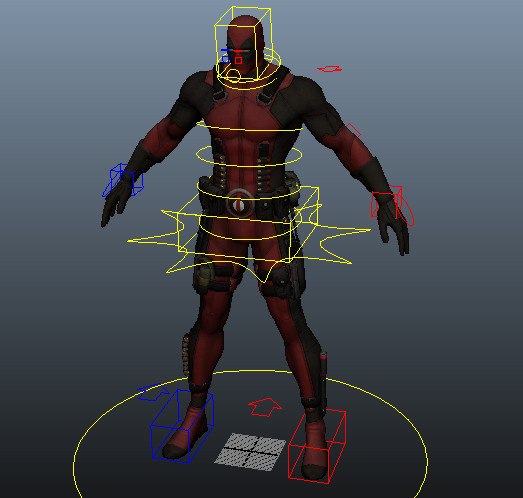Select the yellow hip box control

pos(248,223)
